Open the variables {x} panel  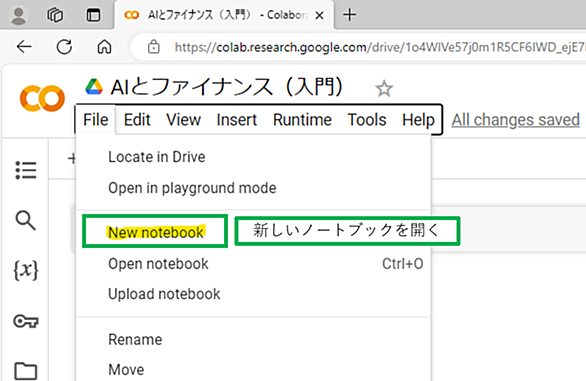pyautogui.click(x=26, y=270)
